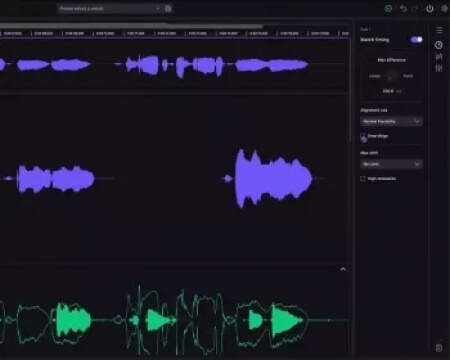Switch off the Match timing toggle

tap(416, 40)
